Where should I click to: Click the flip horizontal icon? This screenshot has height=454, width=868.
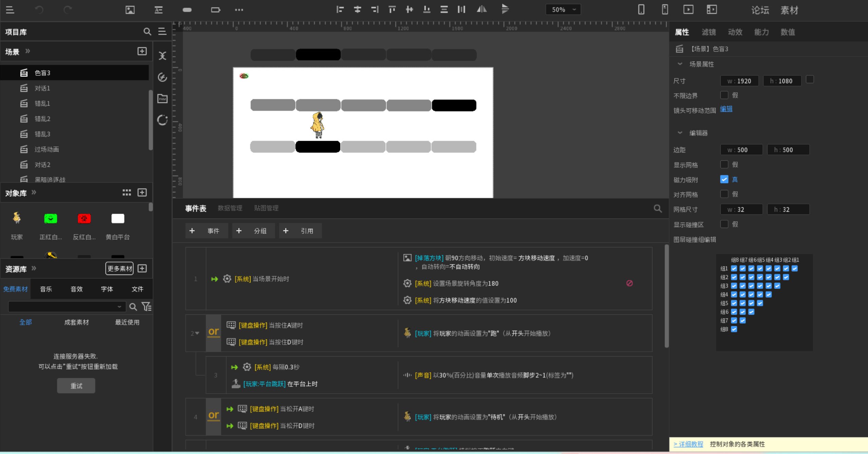click(x=481, y=10)
